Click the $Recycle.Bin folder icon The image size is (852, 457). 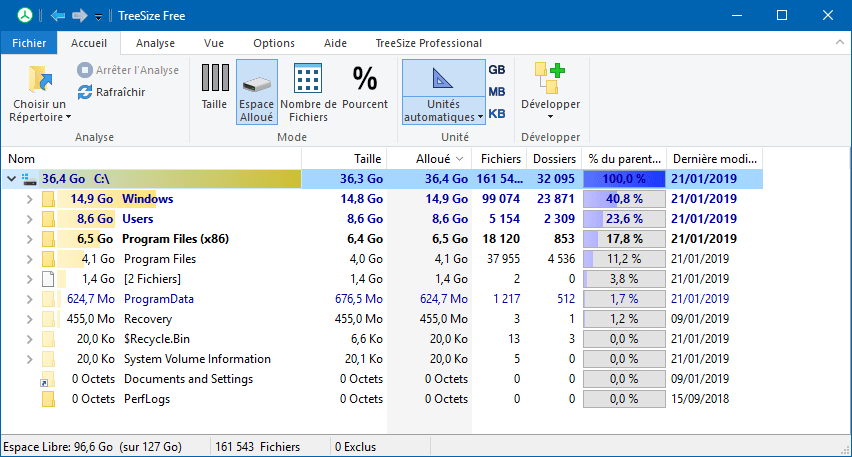48,339
